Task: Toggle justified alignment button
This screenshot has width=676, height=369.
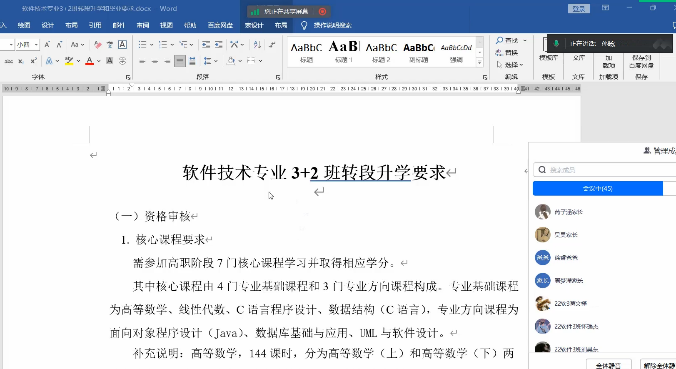Action: click(x=180, y=61)
